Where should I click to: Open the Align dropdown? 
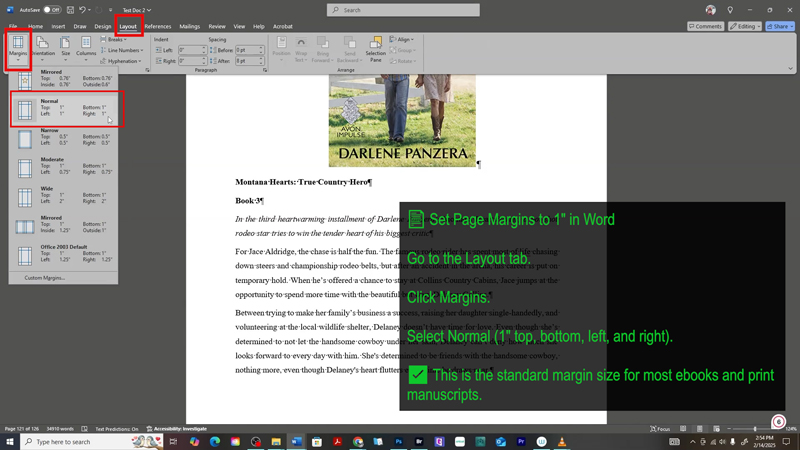pos(402,39)
